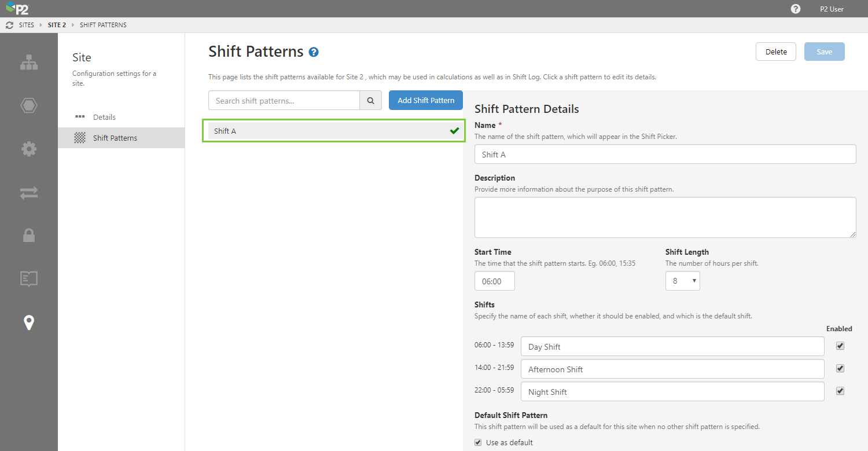Open the gear settings icon in sidebar
The height and width of the screenshot is (451, 868).
pyautogui.click(x=29, y=149)
